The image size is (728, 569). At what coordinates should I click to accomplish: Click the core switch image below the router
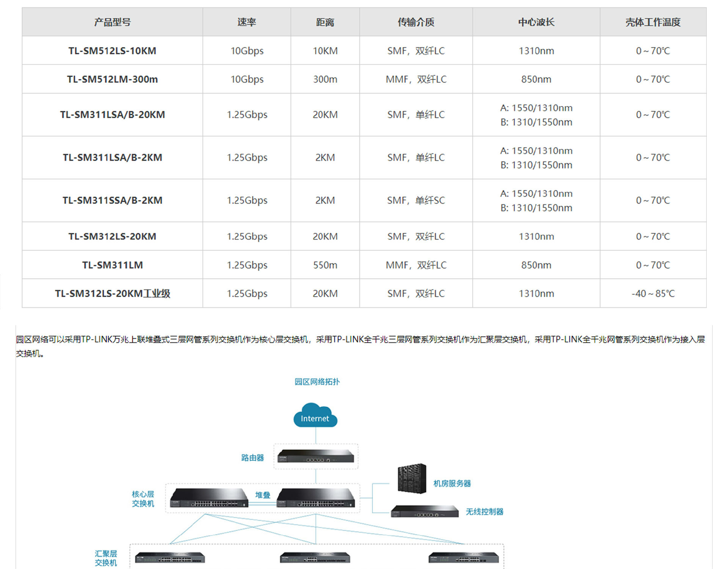click(x=316, y=498)
